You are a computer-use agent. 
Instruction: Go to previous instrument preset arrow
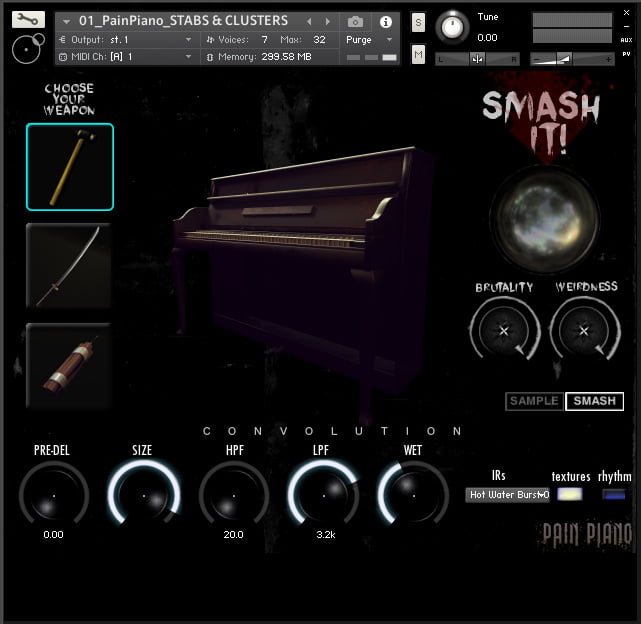pyautogui.click(x=309, y=21)
